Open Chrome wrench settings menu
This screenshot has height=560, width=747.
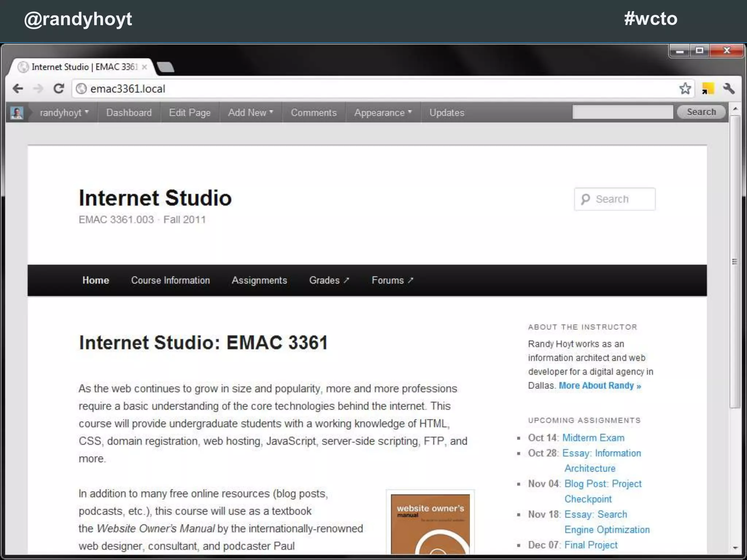click(729, 89)
